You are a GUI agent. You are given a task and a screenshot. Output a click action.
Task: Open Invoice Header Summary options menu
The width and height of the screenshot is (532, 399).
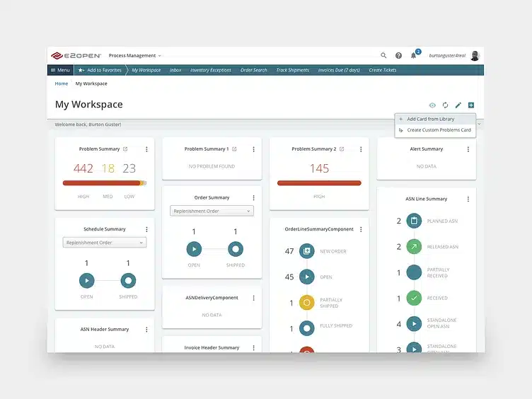click(253, 348)
